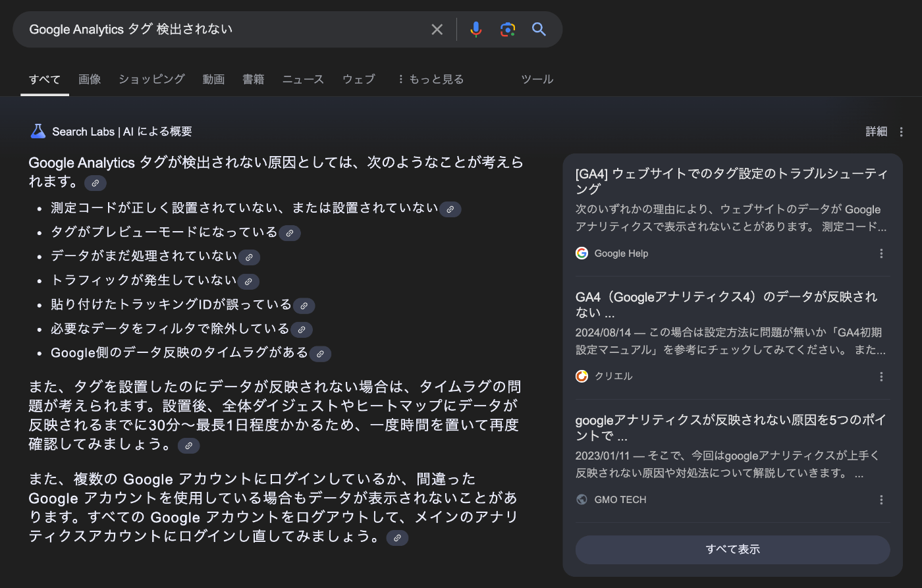Expand the もっと見る menu
The height and width of the screenshot is (588, 922).
point(430,79)
